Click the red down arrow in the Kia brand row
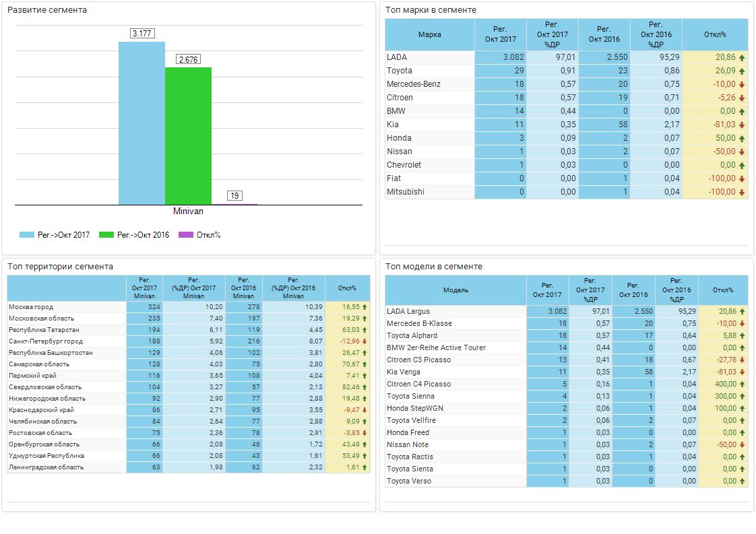756x534 pixels. (742, 125)
